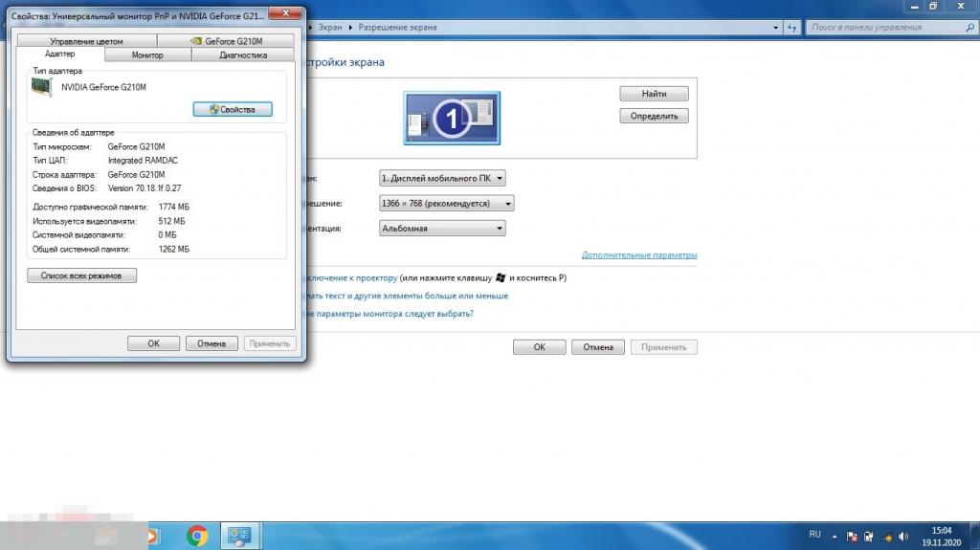The image size is (980, 550).
Task: Select the GeForce G210M chip type value
Action: 136,147
